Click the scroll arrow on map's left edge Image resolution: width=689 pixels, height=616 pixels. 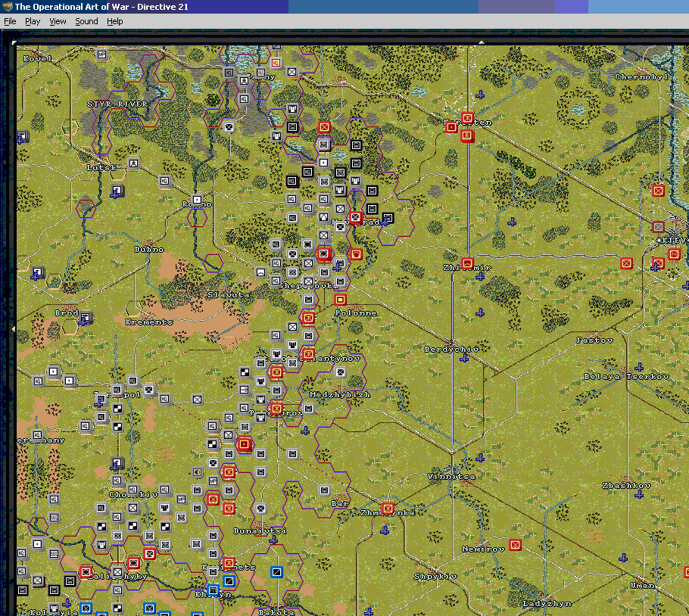pyautogui.click(x=13, y=328)
